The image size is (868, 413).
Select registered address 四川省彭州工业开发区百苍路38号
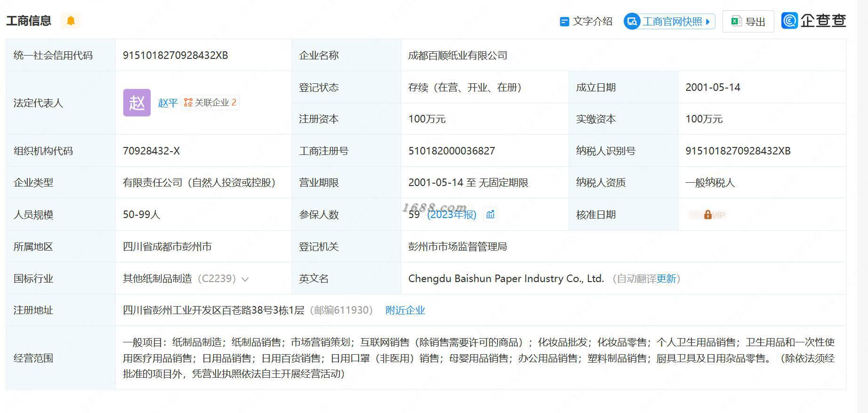click(214, 310)
